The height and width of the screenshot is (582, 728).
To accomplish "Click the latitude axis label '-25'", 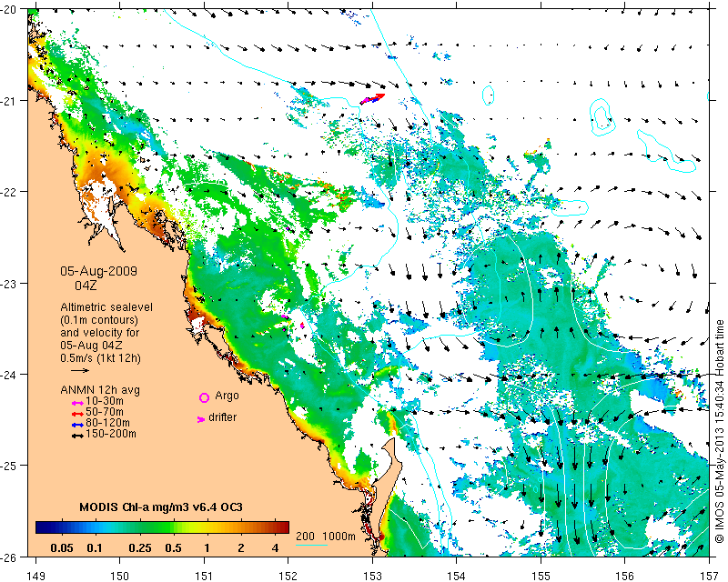I will [10, 466].
